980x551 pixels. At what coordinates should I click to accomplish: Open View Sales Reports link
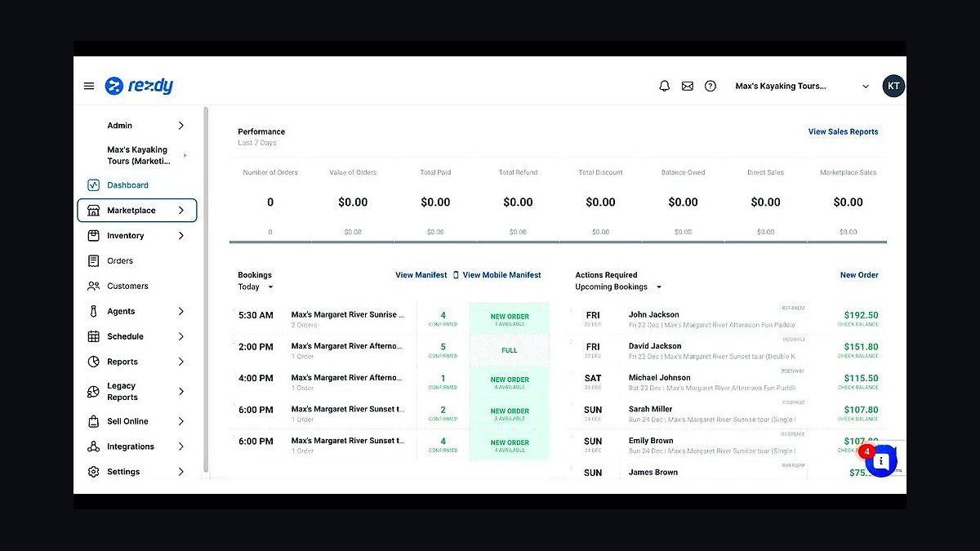[843, 131]
